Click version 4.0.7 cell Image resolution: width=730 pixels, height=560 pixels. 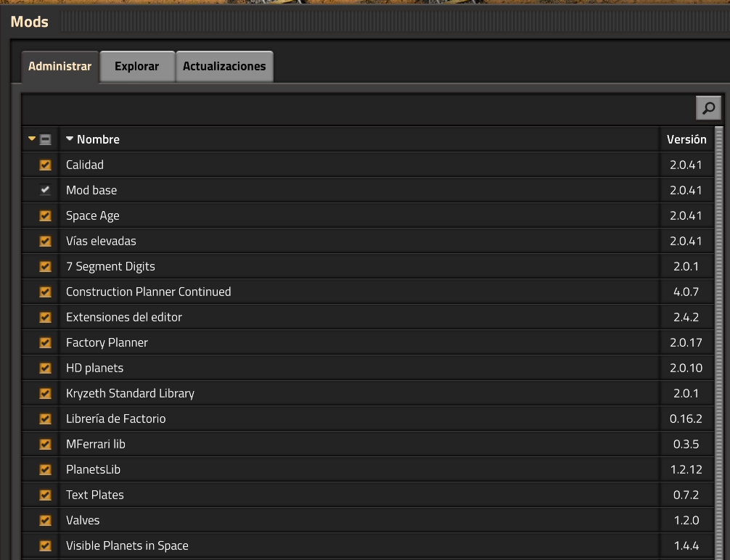(686, 292)
